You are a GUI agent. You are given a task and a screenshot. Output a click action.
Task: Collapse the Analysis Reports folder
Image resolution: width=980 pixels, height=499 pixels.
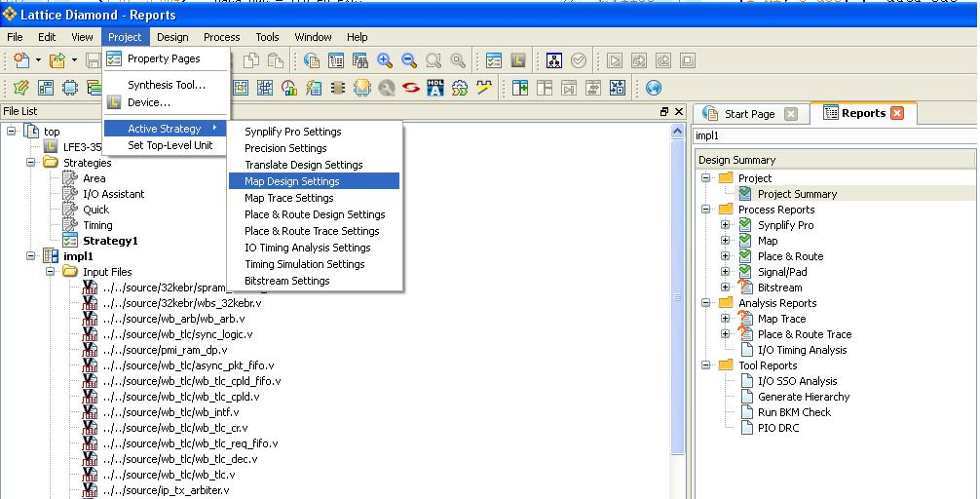click(705, 303)
